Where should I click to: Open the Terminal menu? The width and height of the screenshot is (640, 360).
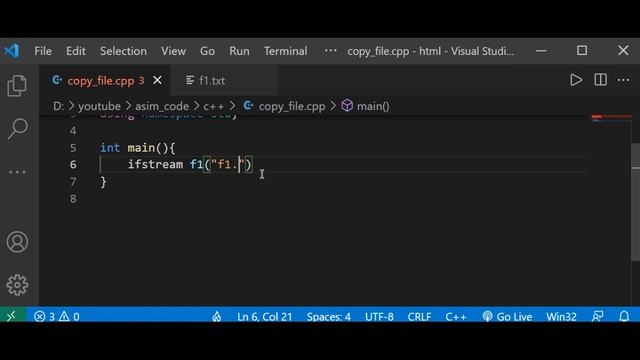tap(285, 51)
